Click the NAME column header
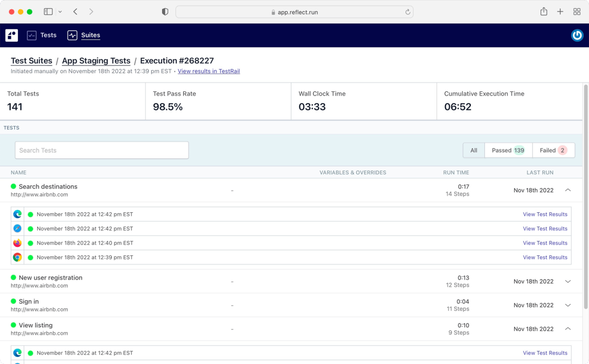The image size is (589, 364). tap(18, 173)
